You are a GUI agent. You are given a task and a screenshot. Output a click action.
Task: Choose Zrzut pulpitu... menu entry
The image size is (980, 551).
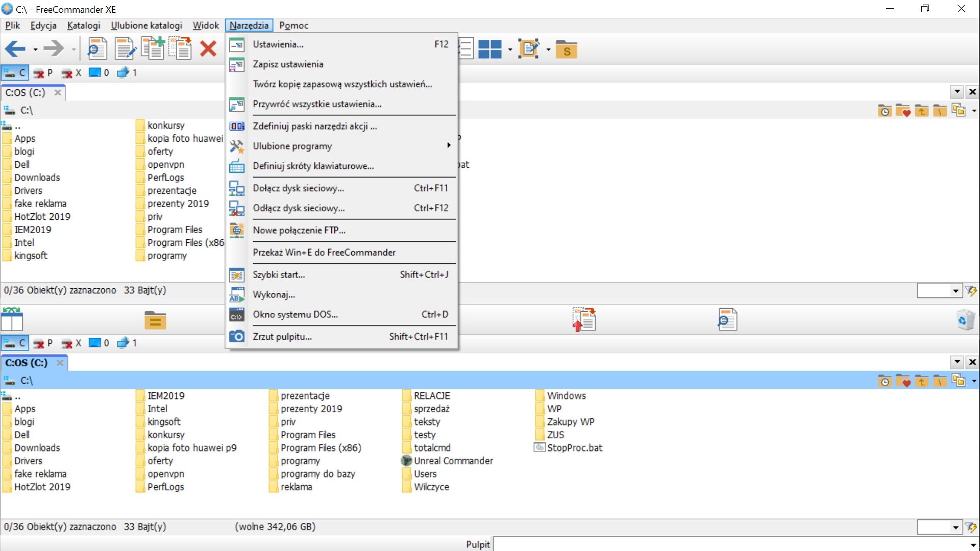point(341,337)
